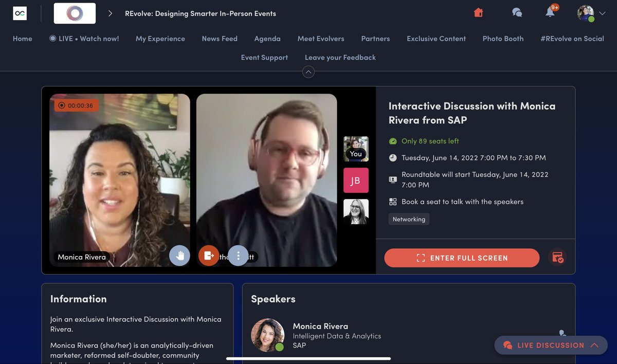
Task: Select the 'You' participant thumbnail
Action: coord(356,149)
